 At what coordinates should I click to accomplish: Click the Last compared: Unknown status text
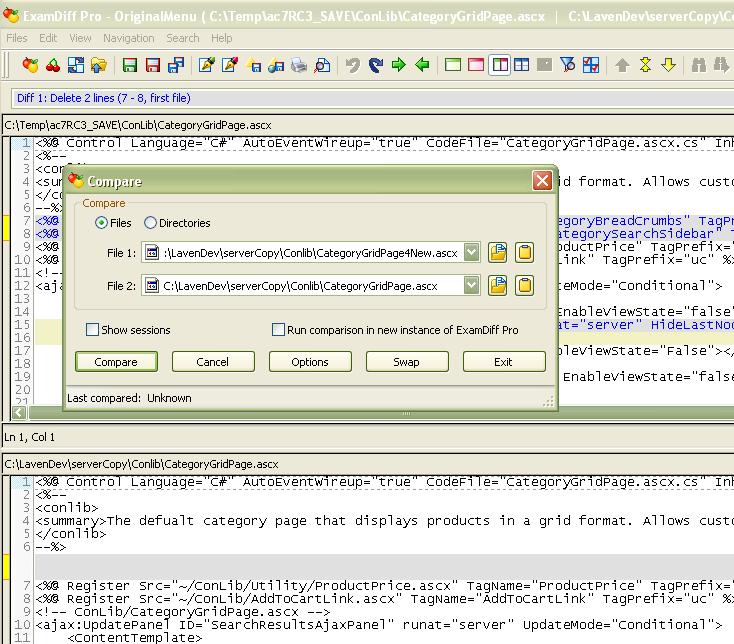[129, 398]
